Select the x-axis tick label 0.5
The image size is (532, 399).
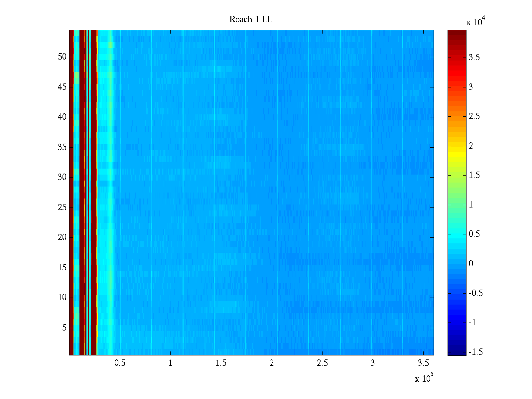pos(120,363)
